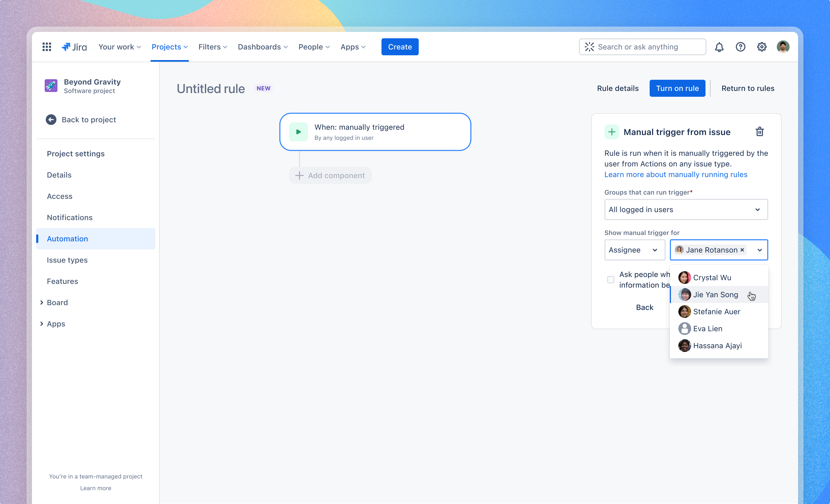Open the user profile avatar
Screen dimensions: 830x504
click(783, 47)
